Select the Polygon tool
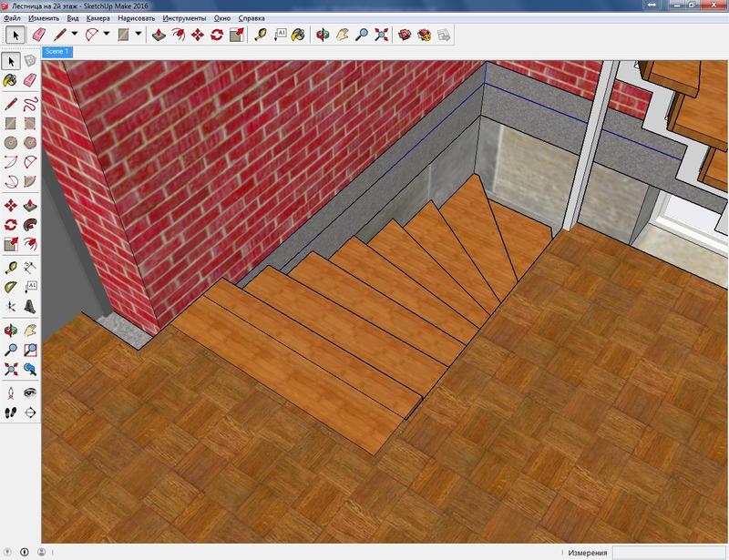Image resolution: width=729 pixels, height=560 pixels. tap(30, 142)
